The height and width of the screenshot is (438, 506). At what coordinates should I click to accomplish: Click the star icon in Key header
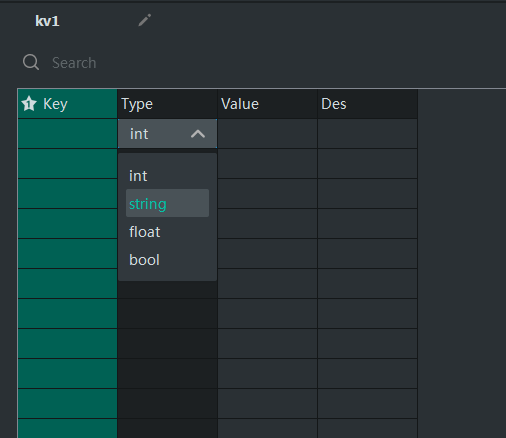click(x=29, y=103)
